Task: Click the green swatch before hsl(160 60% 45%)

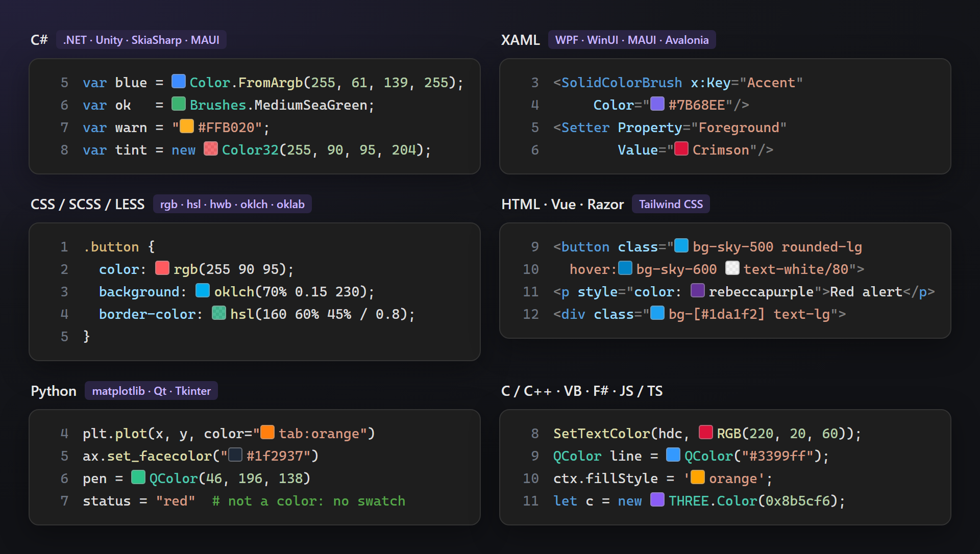Action: coord(219,313)
